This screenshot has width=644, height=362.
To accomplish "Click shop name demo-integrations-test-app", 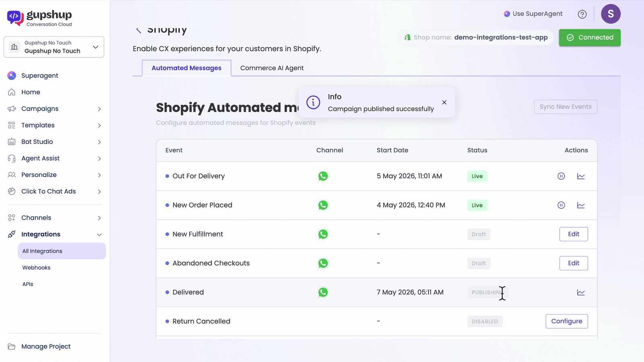I will coord(501,37).
